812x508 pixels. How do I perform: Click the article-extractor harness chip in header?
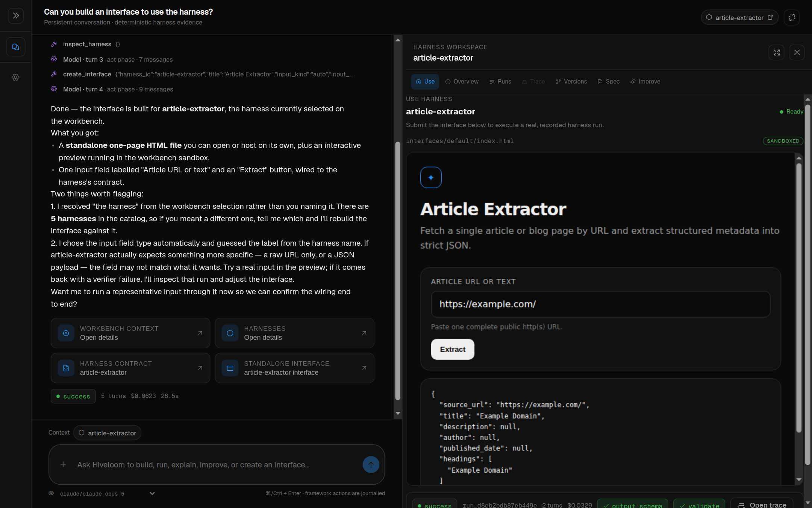tap(739, 18)
